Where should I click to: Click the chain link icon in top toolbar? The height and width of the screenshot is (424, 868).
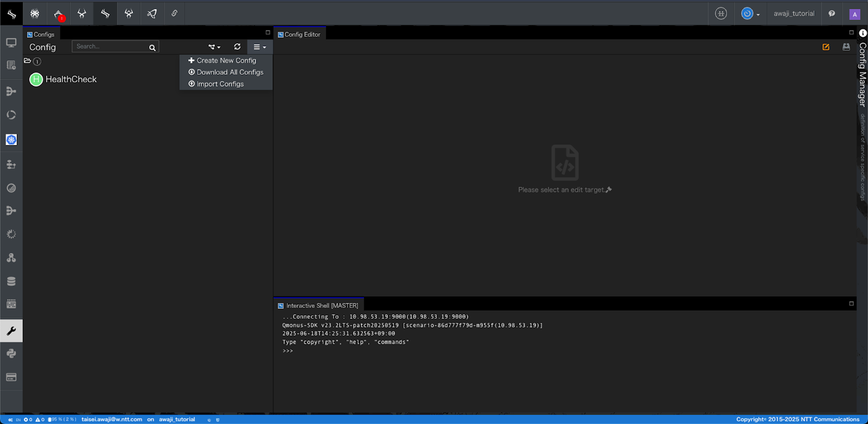point(175,14)
